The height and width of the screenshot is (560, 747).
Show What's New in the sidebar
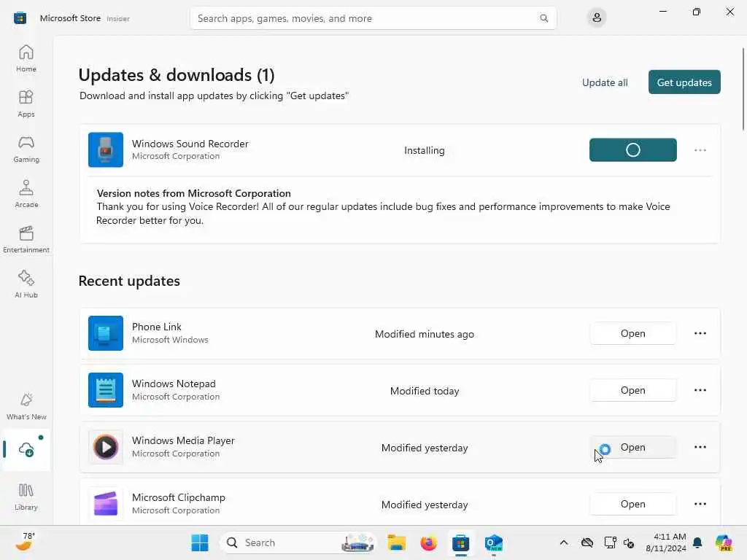click(26, 407)
